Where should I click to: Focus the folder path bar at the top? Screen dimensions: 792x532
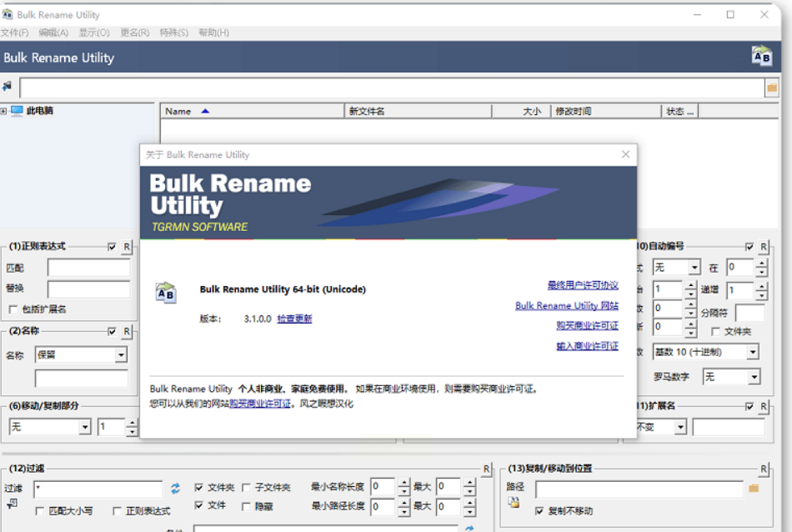[392, 88]
